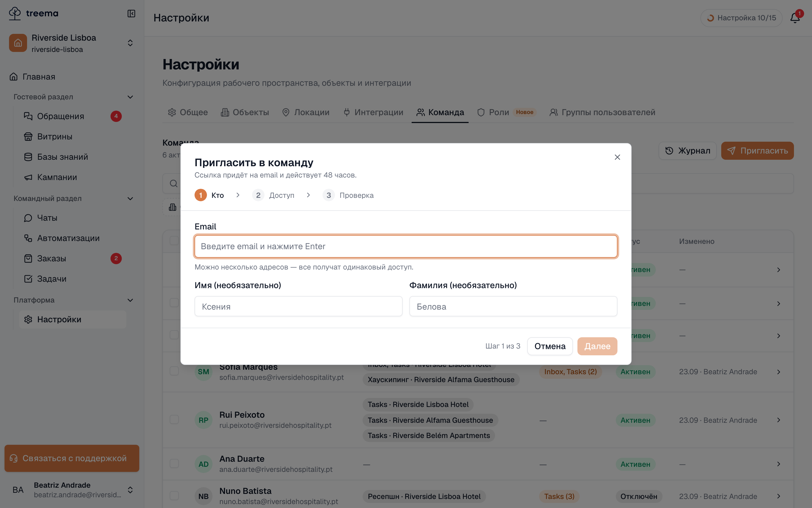Open row details arrow for Rui Peixoto

pos(778,420)
